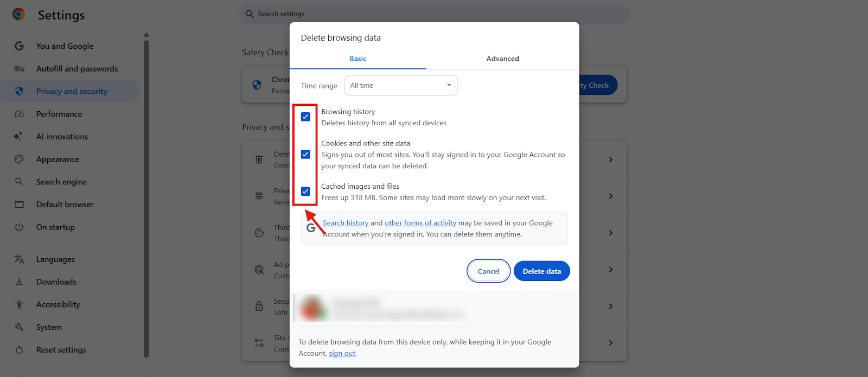This screenshot has width=868, height=377.
Task: Click the Safety Check button
Action: [x=598, y=85]
